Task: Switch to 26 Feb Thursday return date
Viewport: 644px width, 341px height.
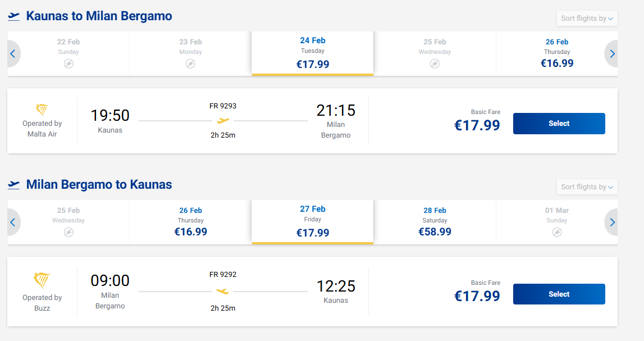Action: point(191,221)
